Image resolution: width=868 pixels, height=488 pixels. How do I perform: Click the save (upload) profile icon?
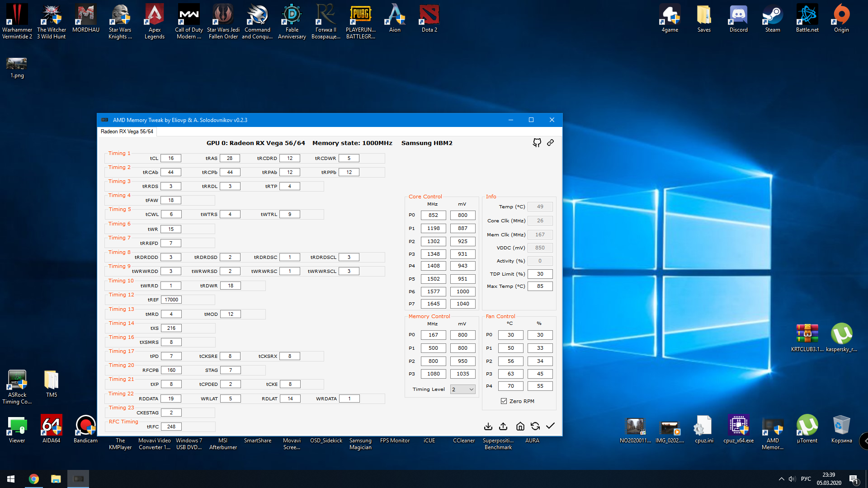pos(503,426)
